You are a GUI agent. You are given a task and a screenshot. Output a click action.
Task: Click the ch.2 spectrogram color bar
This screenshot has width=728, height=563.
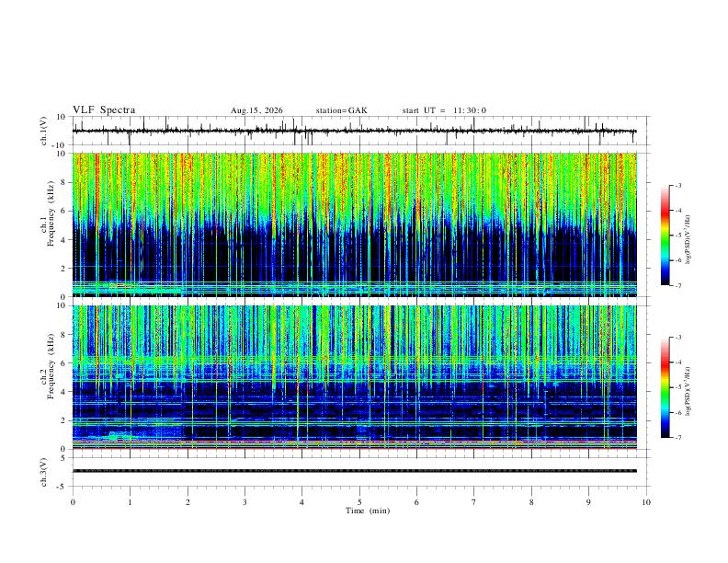[x=665, y=387]
